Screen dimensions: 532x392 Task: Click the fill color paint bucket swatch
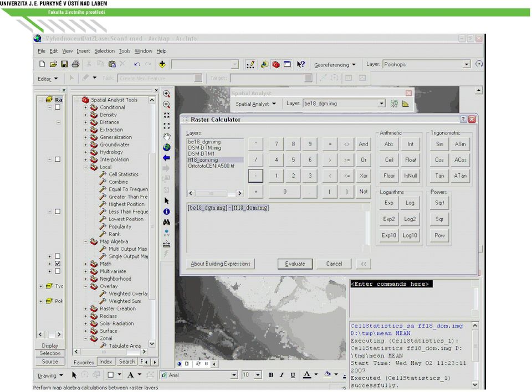[328, 375]
